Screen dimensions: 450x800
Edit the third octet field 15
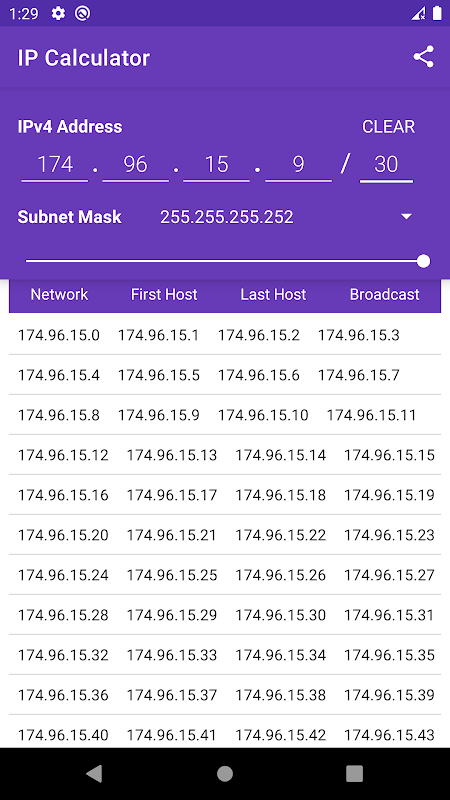(216, 165)
